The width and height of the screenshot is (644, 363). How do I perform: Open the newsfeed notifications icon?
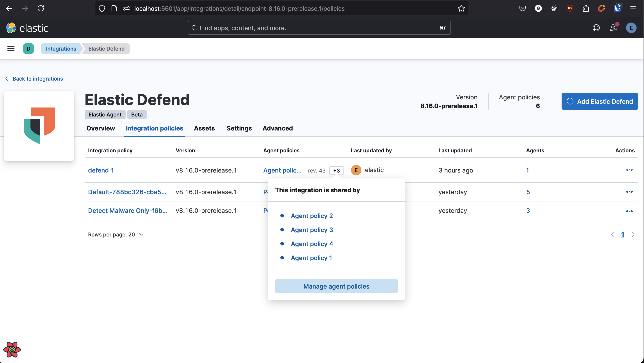[x=614, y=27]
